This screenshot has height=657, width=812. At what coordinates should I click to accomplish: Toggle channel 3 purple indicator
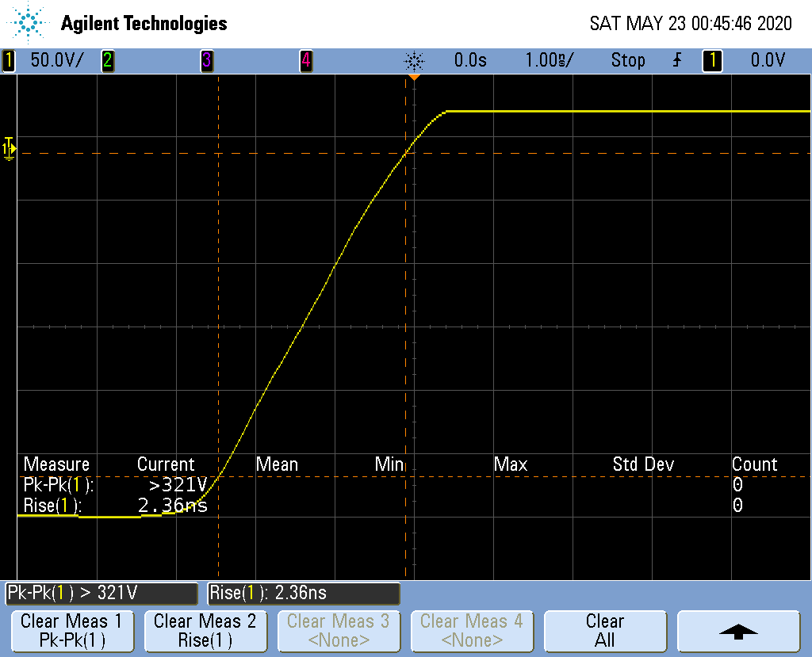(206, 60)
